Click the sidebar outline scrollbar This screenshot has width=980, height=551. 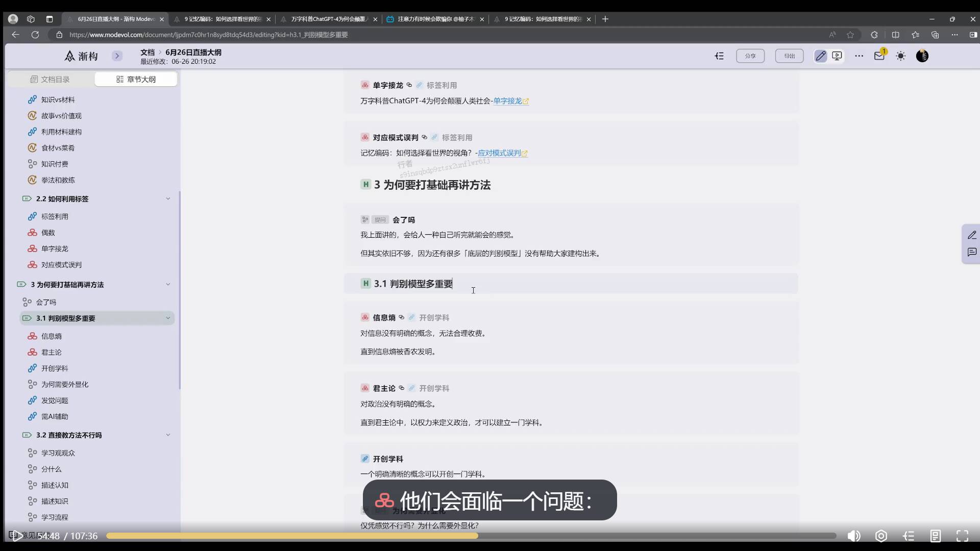(180, 290)
